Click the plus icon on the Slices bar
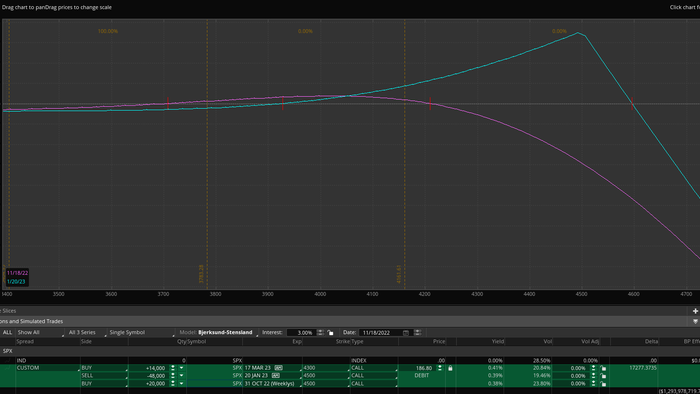700x394 pixels. point(695,311)
